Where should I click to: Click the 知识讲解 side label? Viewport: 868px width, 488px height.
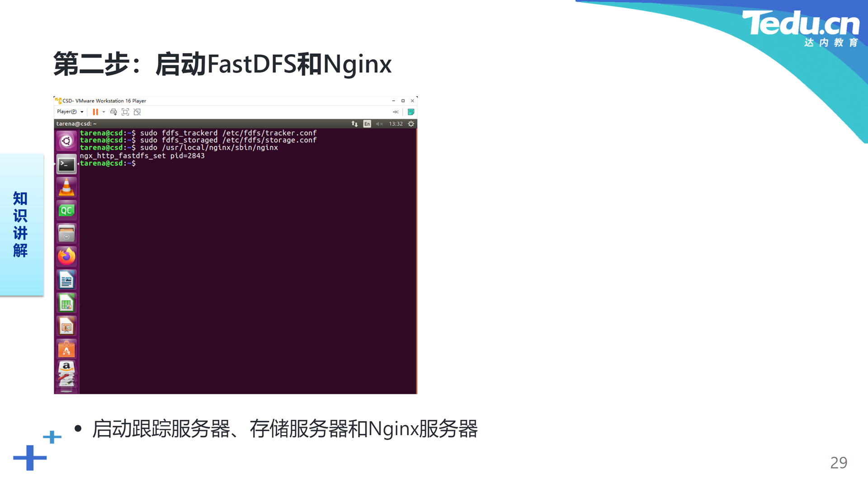click(x=20, y=225)
